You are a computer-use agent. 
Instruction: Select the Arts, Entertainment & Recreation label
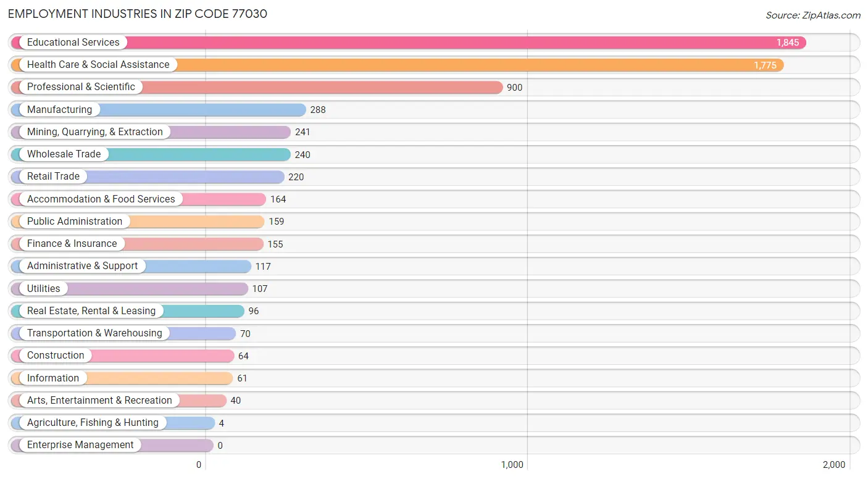click(x=99, y=401)
